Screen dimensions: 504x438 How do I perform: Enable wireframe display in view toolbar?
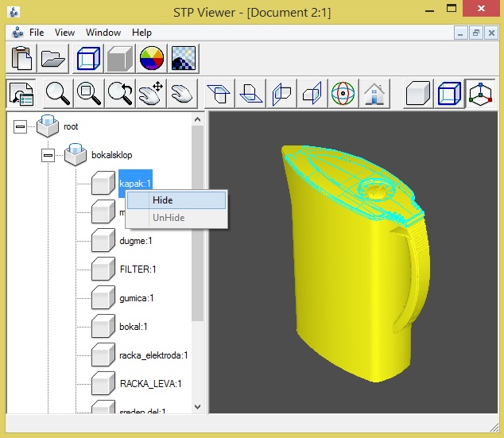[449, 94]
